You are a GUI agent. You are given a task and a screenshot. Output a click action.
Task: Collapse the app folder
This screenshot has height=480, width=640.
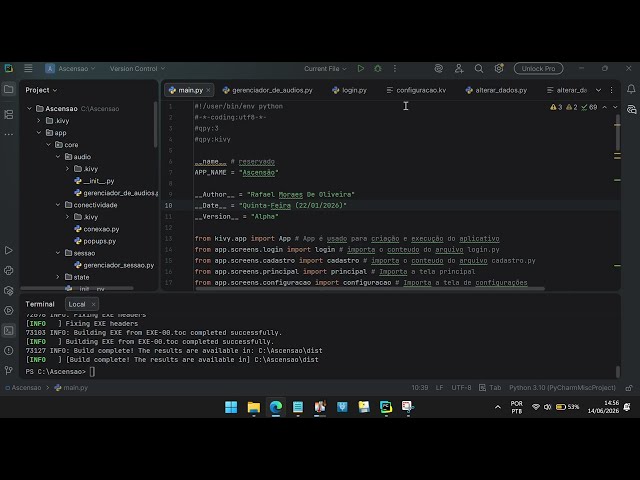[x=39, y=133]
